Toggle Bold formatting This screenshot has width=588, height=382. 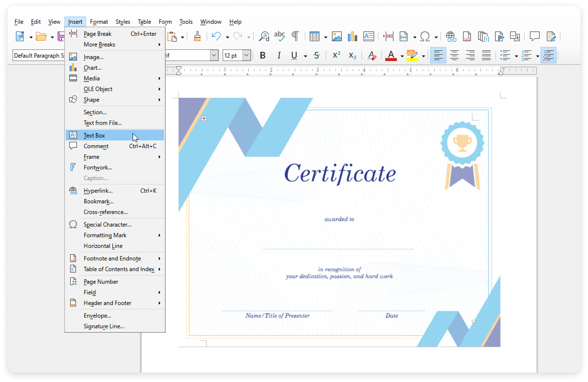pos(263,56)
